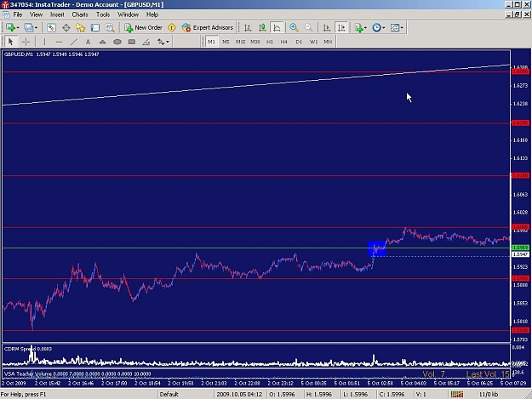Open the Help menu
Image resolution: width=532 pixels, height=399 pixels.
tap(152, 14)
